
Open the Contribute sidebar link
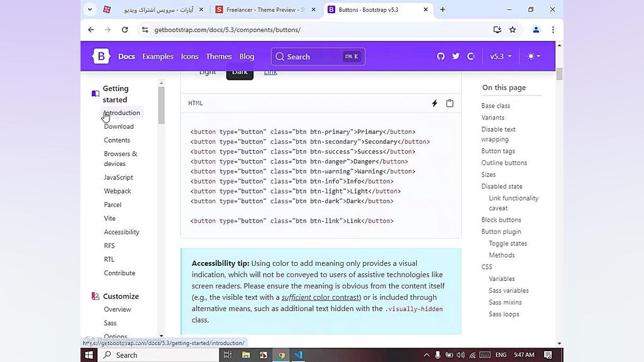(119, 273)
